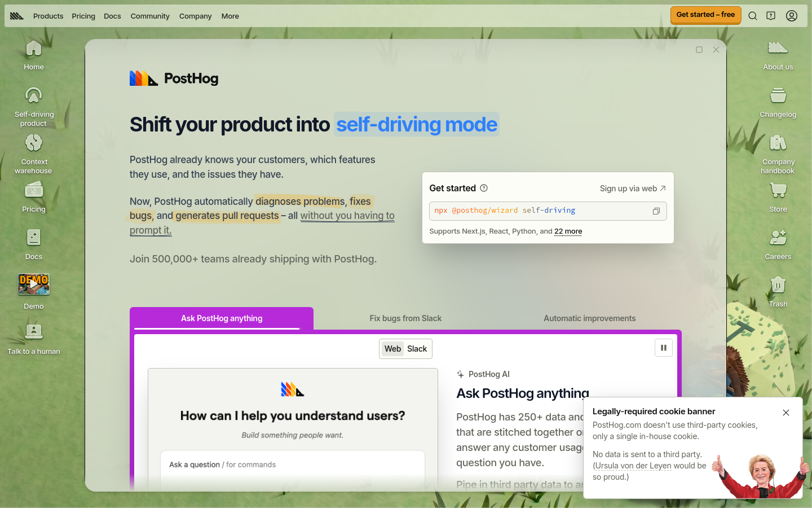Open the Home desktop icon
This screenshot has height=508, width=812.
point(34,55)
